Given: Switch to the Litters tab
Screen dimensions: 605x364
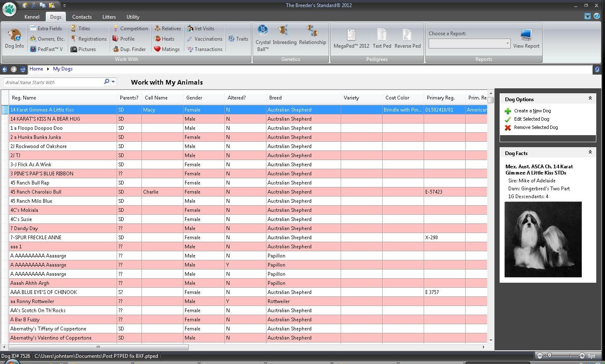Looking at the screenshot, I should coord(109,17).
